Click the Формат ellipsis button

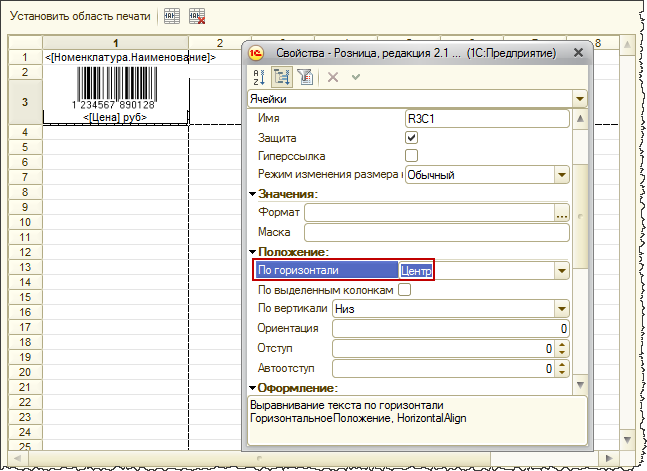tap(562, 213)
